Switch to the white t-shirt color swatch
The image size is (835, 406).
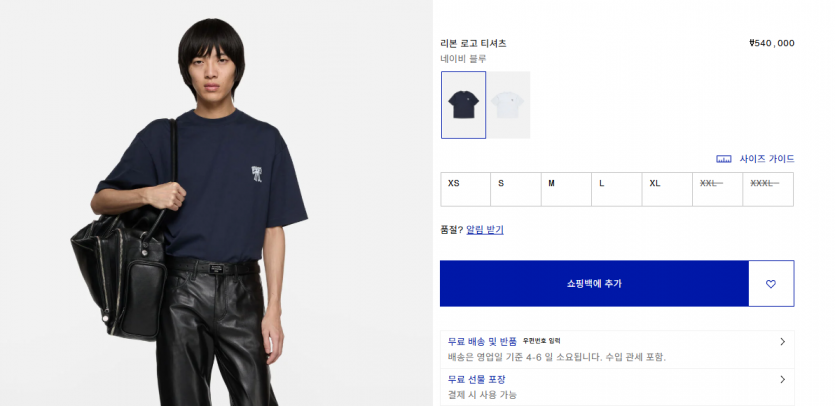pos(508,105)
